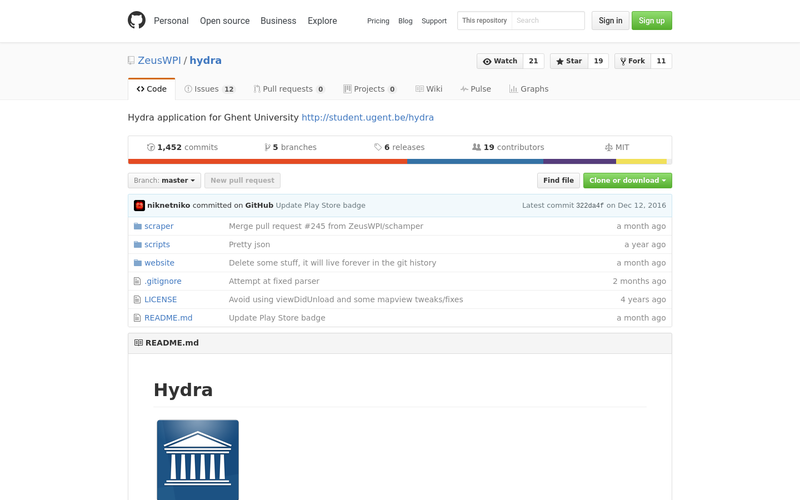Click the yellow segment of language bar
Screen dimensions: 800x500
(x=641, y=162)
